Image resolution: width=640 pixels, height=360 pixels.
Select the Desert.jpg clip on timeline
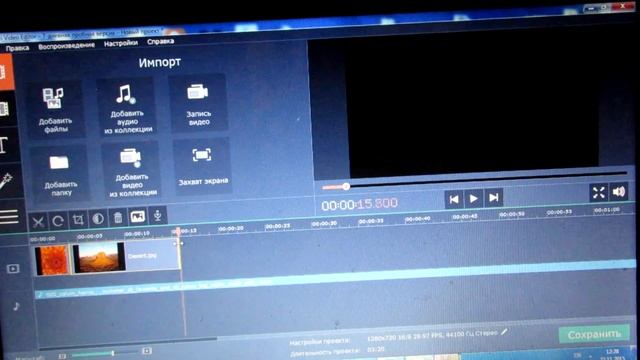pos(127,256)
